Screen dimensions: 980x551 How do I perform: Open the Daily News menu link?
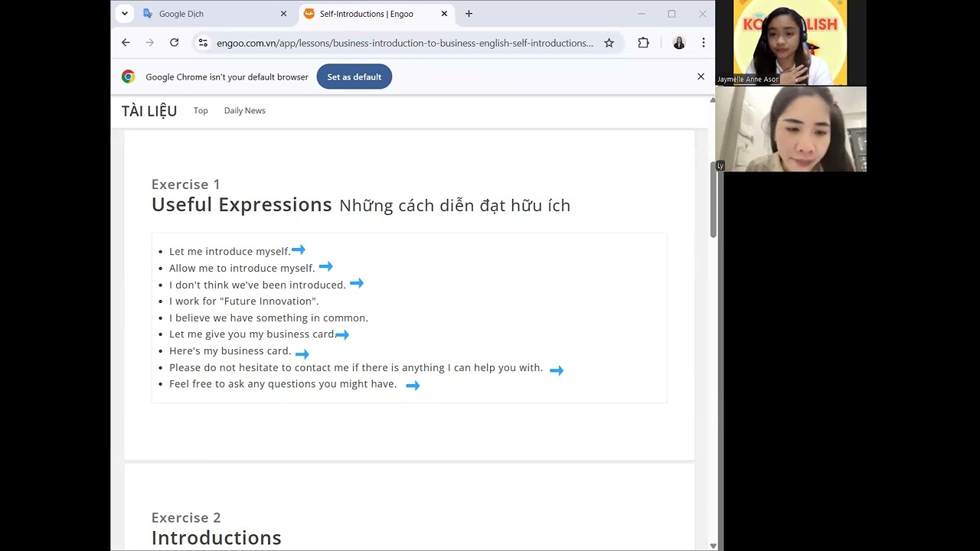click(x=245, y=111)
